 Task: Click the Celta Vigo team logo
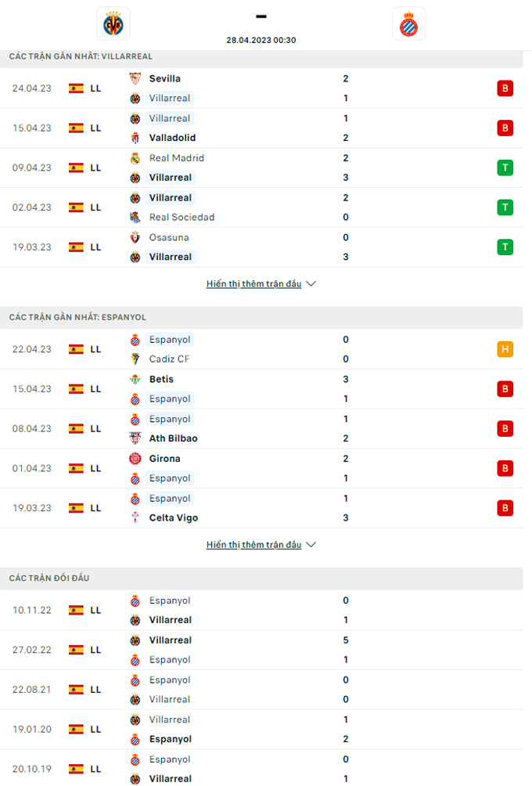tap(135, 517)
